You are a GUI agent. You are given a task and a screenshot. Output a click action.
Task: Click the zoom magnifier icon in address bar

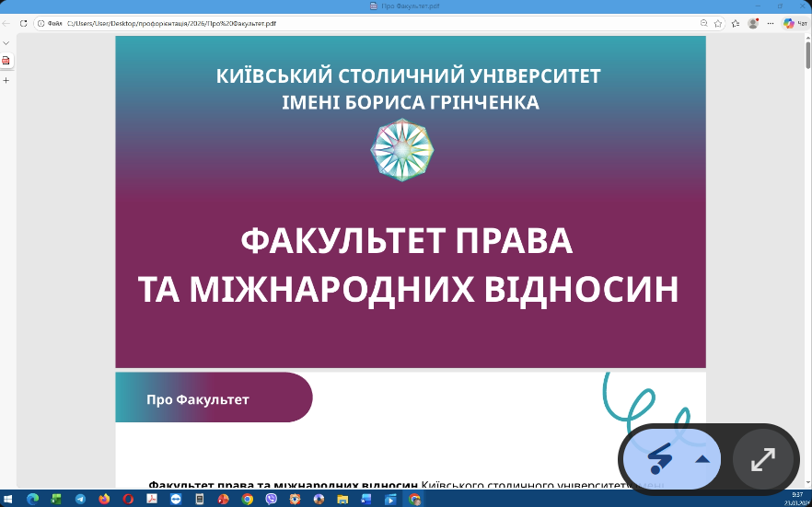[x=704, y=23]
